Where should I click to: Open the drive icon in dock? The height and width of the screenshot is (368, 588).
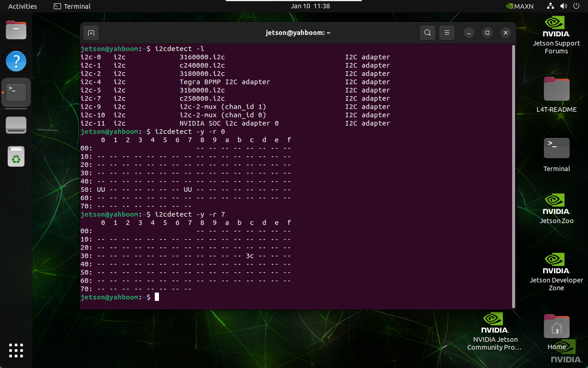click(16, 125)
